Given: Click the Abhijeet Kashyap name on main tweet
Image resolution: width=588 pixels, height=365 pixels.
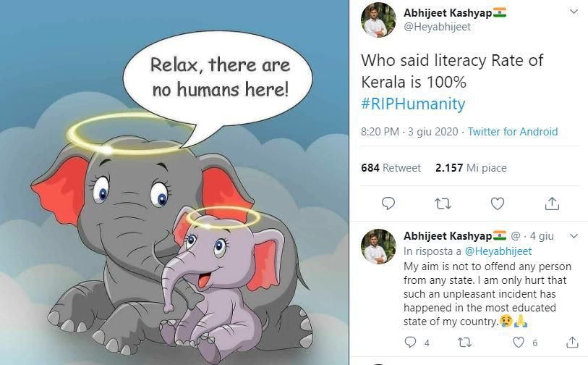Looking at the screenshot, I should (448, 13).
